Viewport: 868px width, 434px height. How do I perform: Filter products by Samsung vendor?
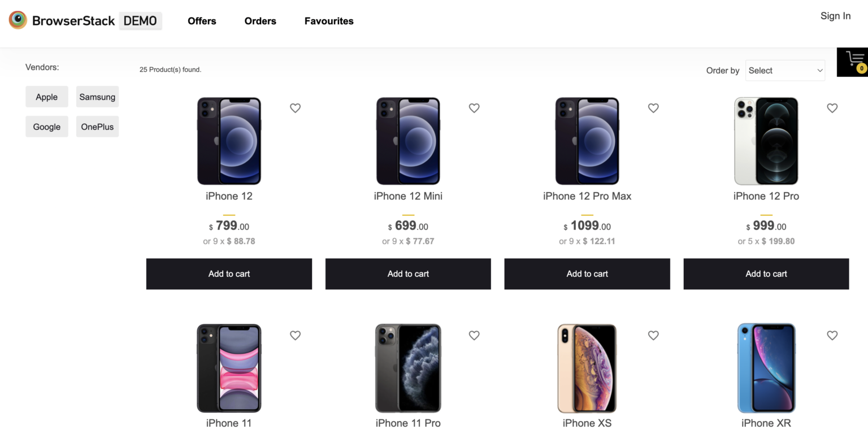click(x=97, y=97)
